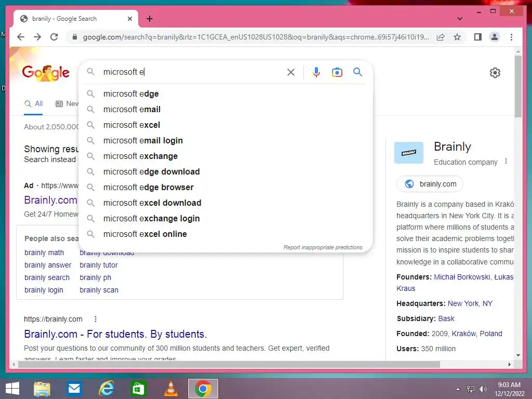Select suggestion microsoft email
The height and width of the screenshot is (399, 532).
pyautogui.click(x=225, y=109)
